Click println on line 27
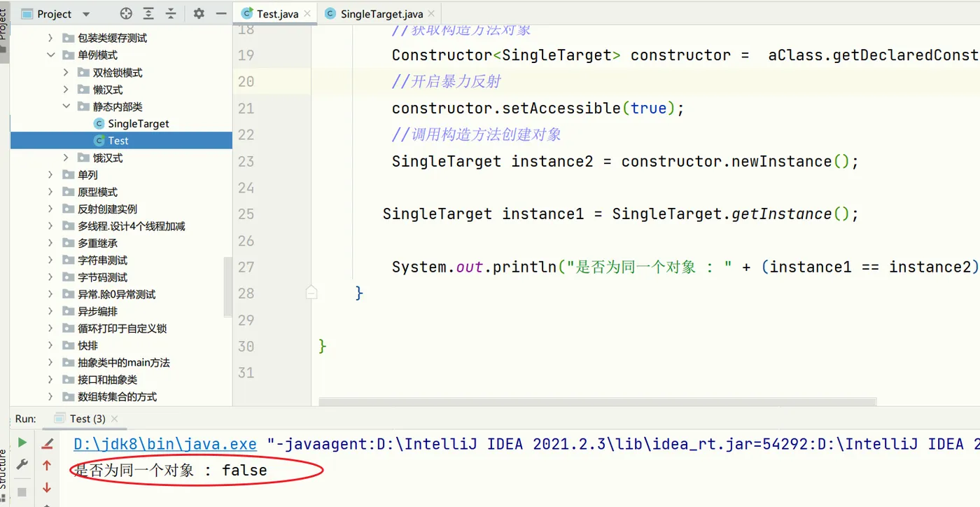980x507 pixels. (524, 267)
